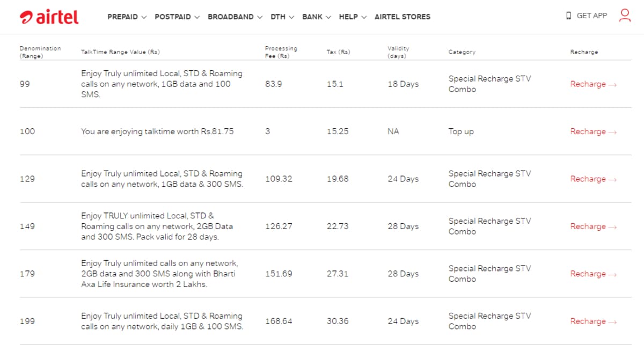Click the GET APP link
Image resolution: width=644 pixels, height=345 pixels.
[591, 16]
